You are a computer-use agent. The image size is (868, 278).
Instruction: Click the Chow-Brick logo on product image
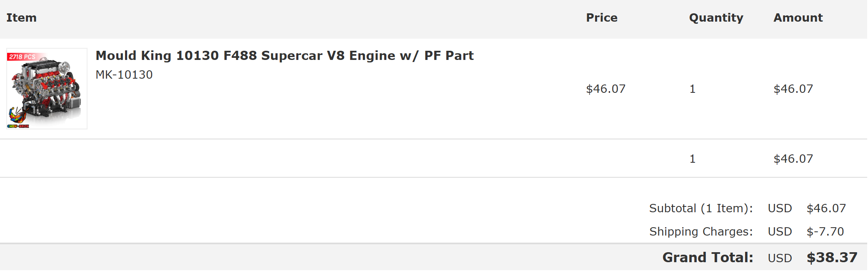point(18,118)
